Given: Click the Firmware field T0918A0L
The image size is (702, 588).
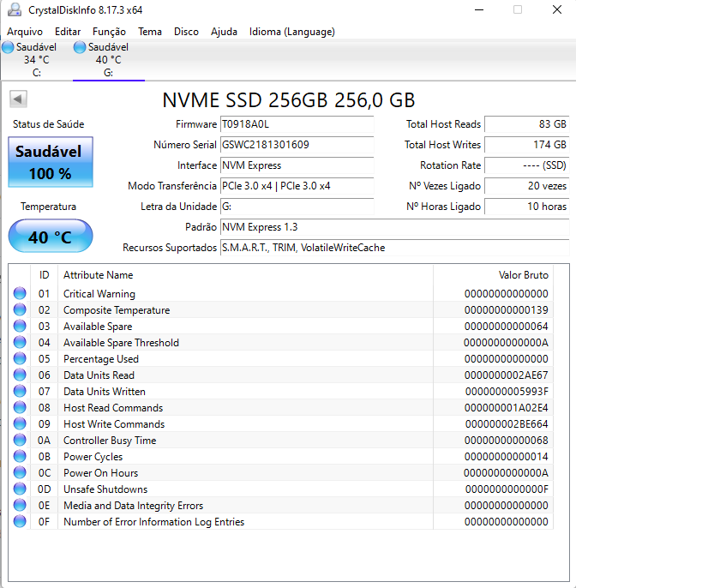Looking at the screenshot, I should click(297, 124).
